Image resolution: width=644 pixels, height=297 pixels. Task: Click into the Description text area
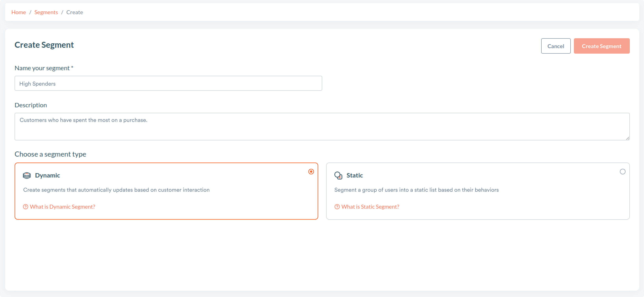coord(322,127)
